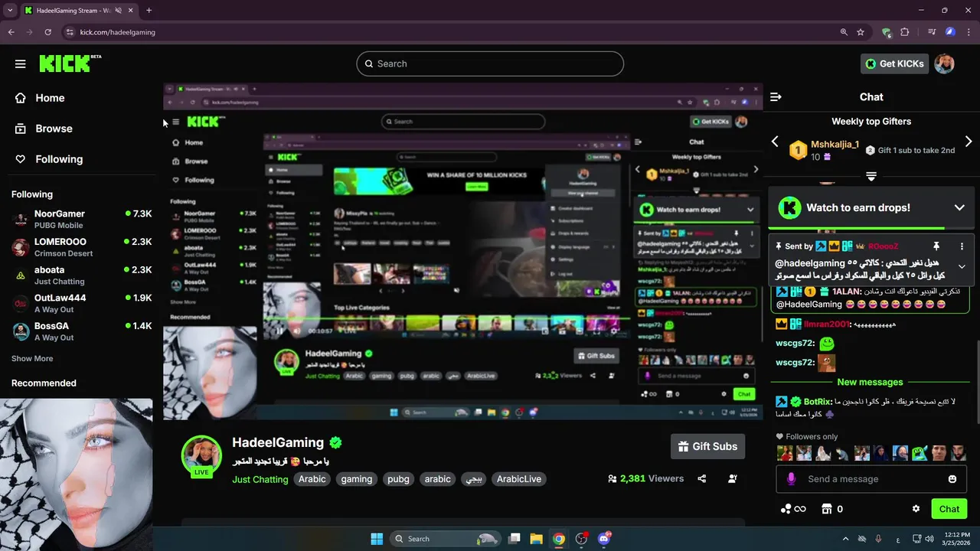This screenshot has width=980, height=551.
Task: Open Discord from taskbar
Action: click(x=605, y=539)
